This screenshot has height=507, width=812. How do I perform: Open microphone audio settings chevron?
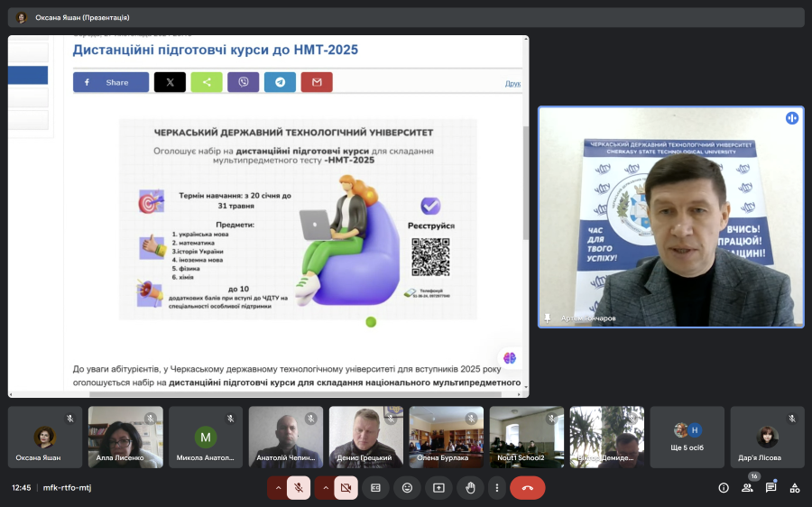[278, 488]
